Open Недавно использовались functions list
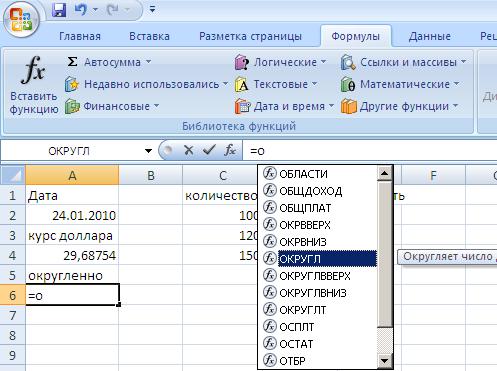Image resolution: width=497 pixels, height=371 pixels. click(146, 84)
